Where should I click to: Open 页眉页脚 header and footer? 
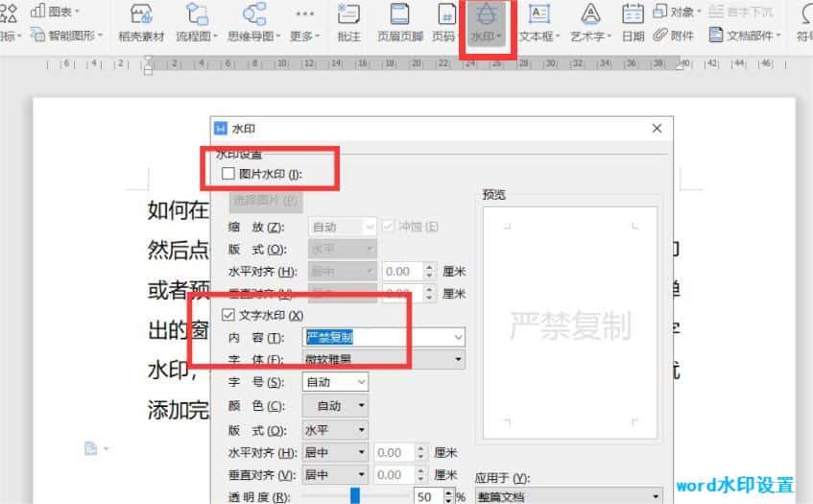[399, 23]
